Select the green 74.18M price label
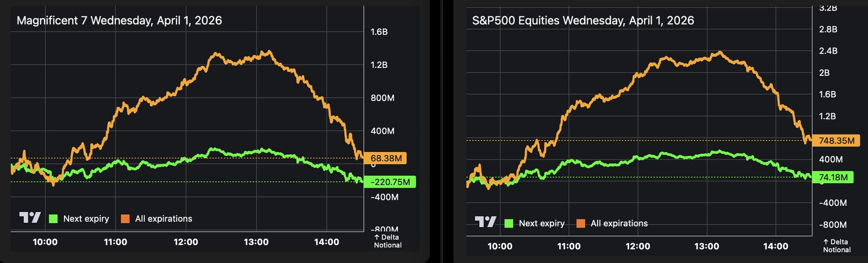 (x=832, y=177)
